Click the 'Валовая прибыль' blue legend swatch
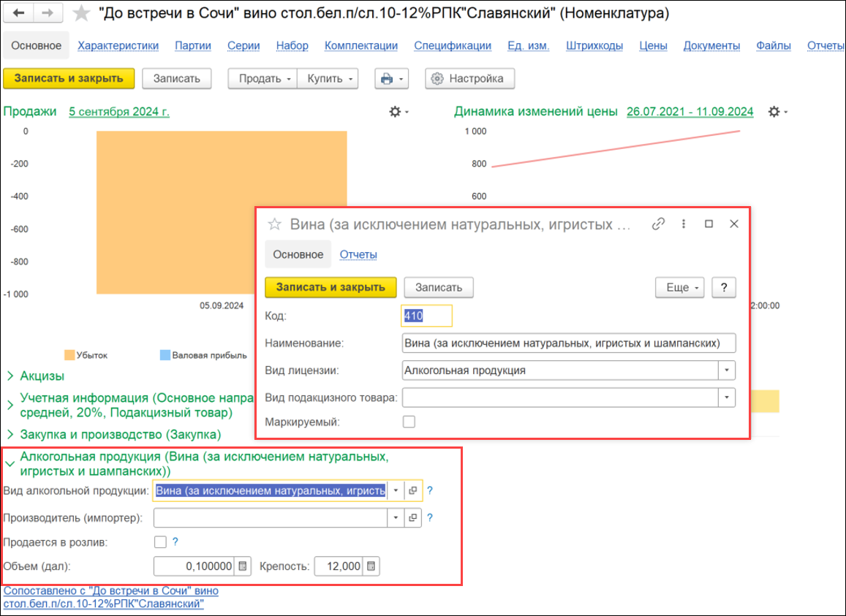Screen dimensions: 846x616 [165, 355]
